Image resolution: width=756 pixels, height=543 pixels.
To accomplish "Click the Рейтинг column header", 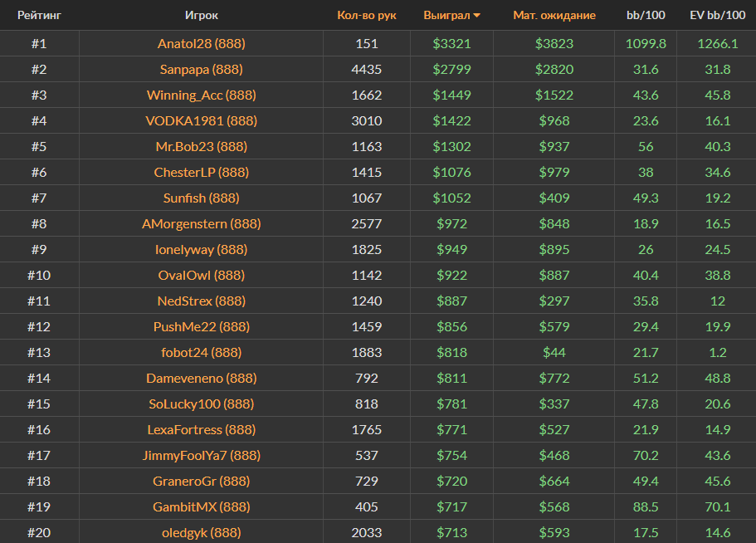I will 39,16.
